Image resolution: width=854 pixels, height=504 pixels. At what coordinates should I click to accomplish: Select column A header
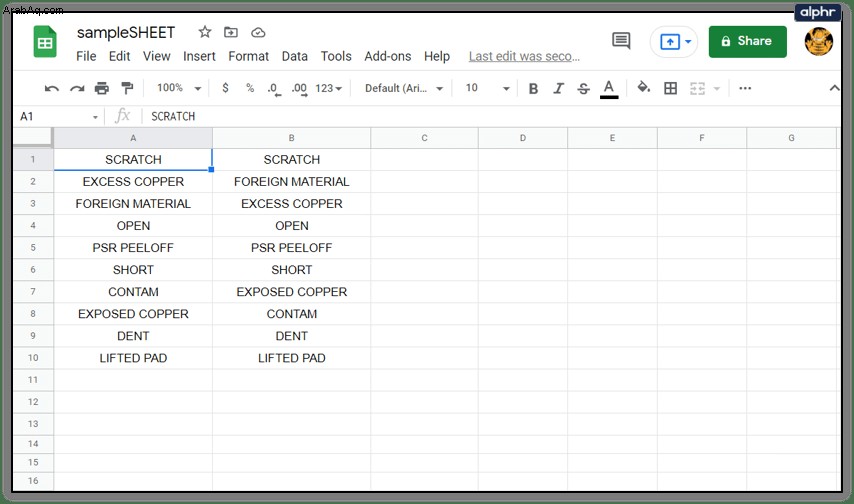click(x=133, y=138)
